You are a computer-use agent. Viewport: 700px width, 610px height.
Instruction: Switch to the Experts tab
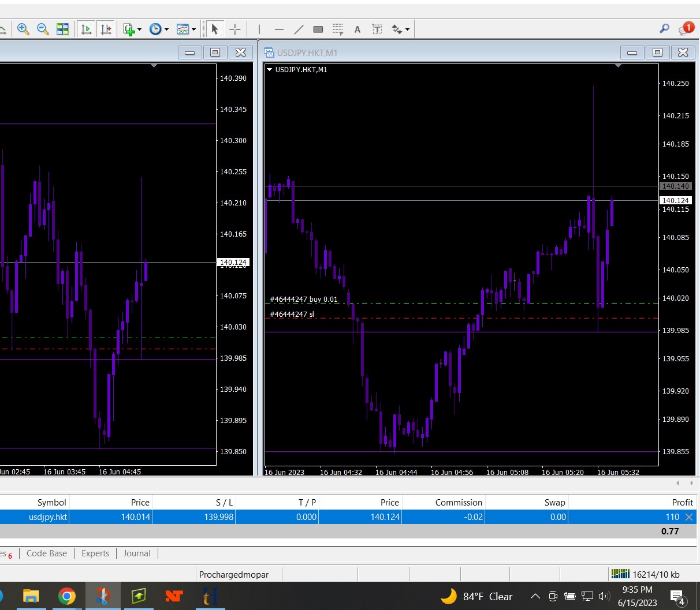[x=95, y=553]
